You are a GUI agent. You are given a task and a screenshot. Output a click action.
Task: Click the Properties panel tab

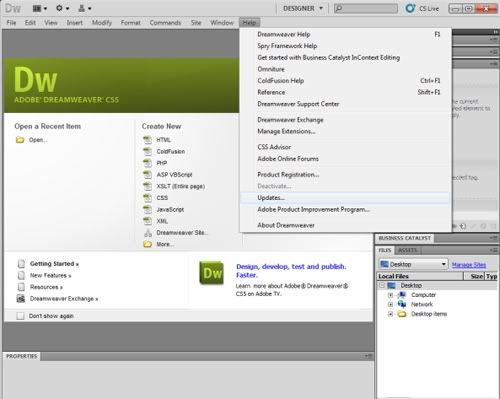pos(22,356)
